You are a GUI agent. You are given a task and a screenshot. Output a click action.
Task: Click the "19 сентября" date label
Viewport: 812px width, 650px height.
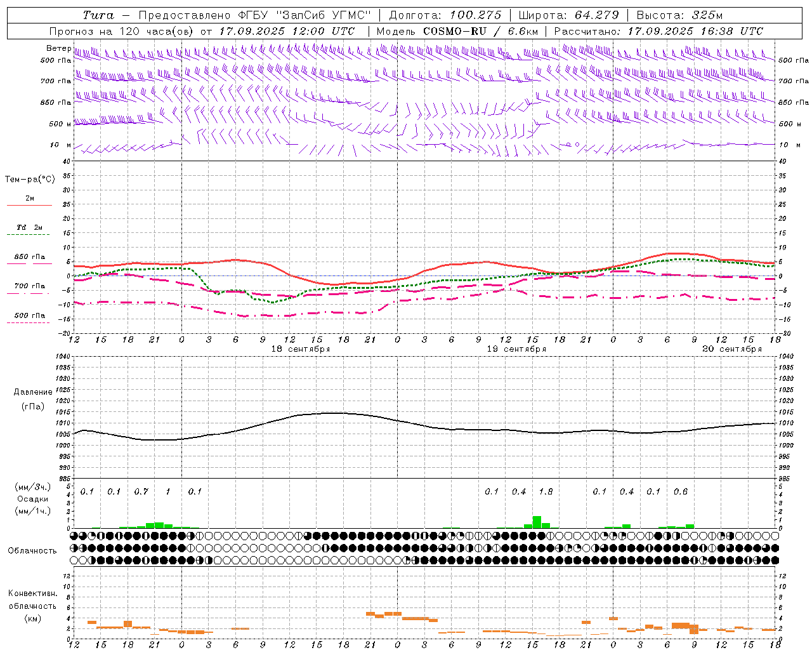[x=516, y=349]
